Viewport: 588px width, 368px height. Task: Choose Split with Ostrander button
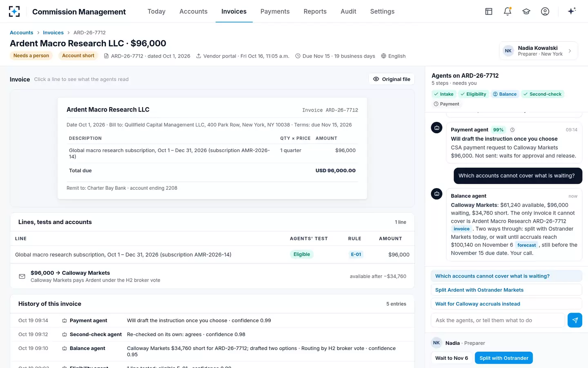pos(503,358)
